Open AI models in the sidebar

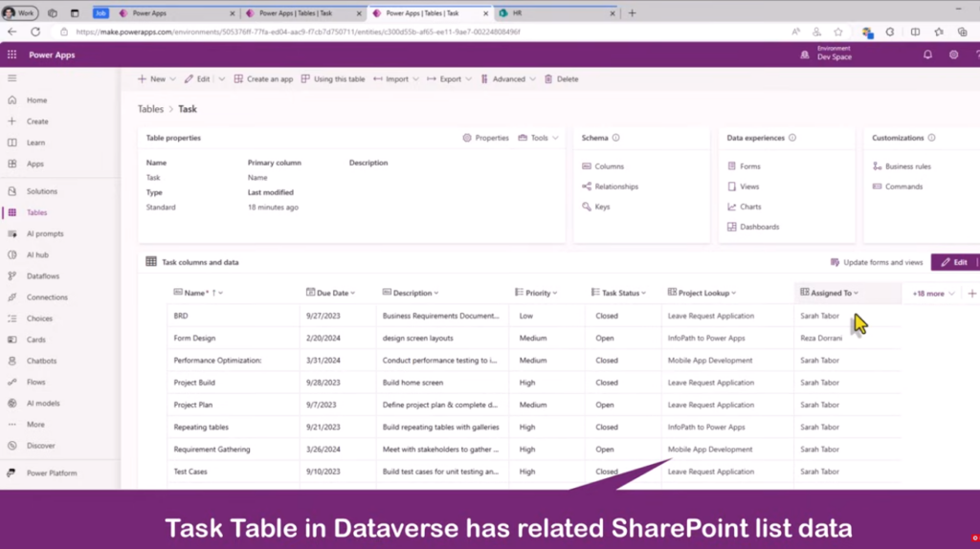(43, 403)
